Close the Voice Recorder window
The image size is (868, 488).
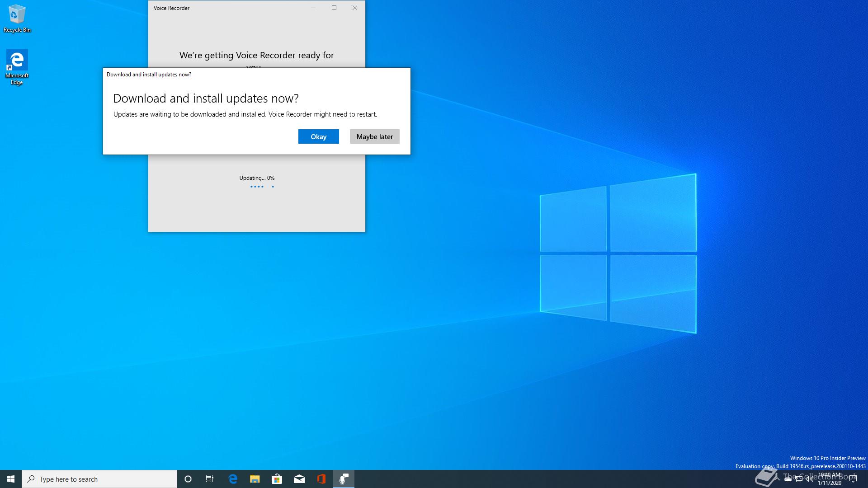click(355, 8)
